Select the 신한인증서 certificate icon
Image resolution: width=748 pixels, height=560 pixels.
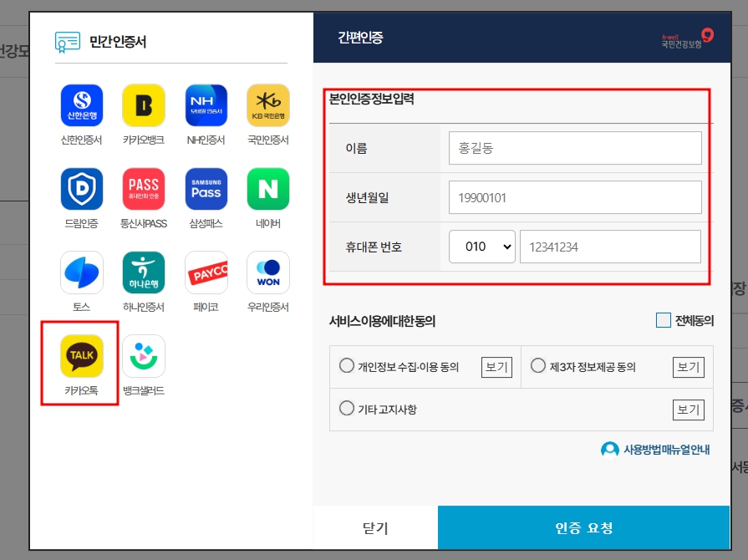[x=82, y=105]
